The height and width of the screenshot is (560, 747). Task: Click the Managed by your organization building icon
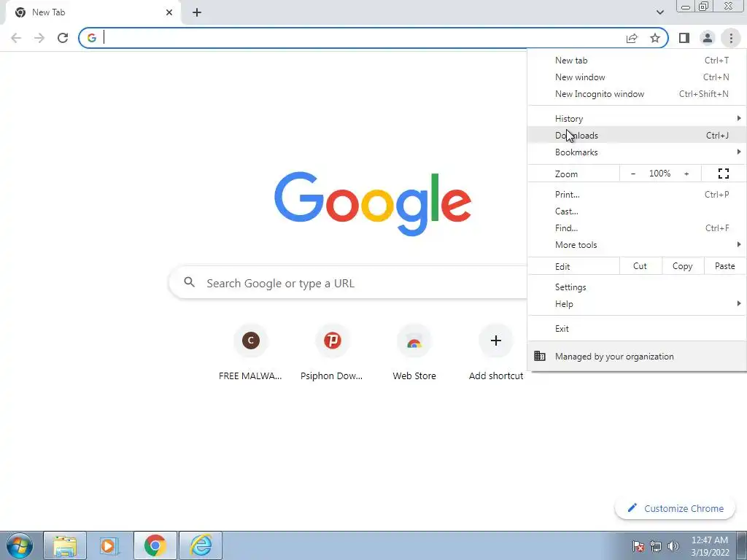pyautogui.click(x=540, y=356)
